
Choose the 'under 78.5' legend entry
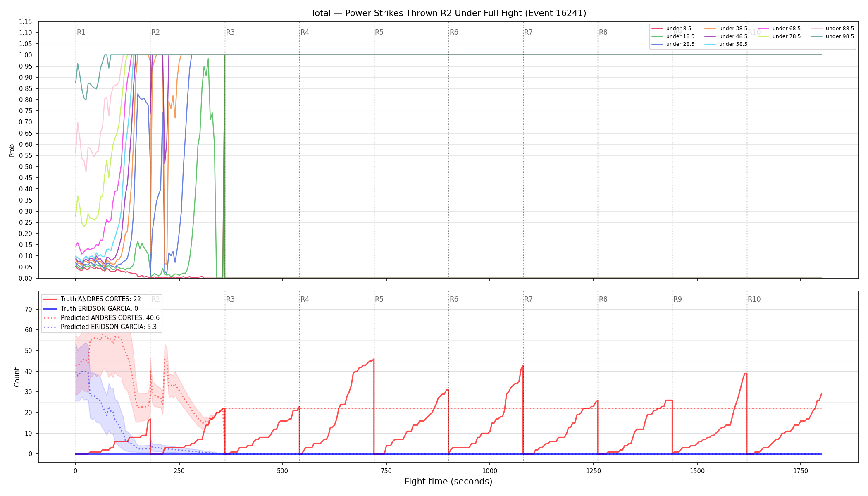[x=780, y=36]
